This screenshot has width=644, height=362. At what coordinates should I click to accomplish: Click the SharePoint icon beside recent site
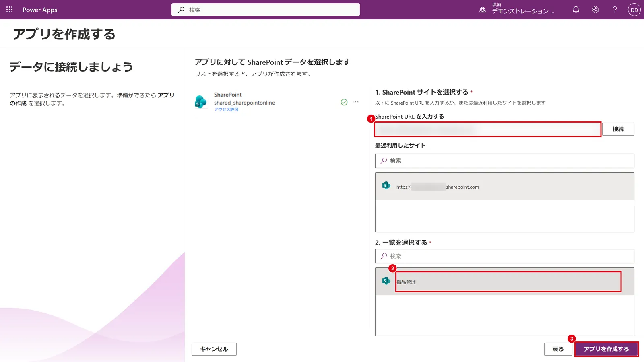coord(386,185)
